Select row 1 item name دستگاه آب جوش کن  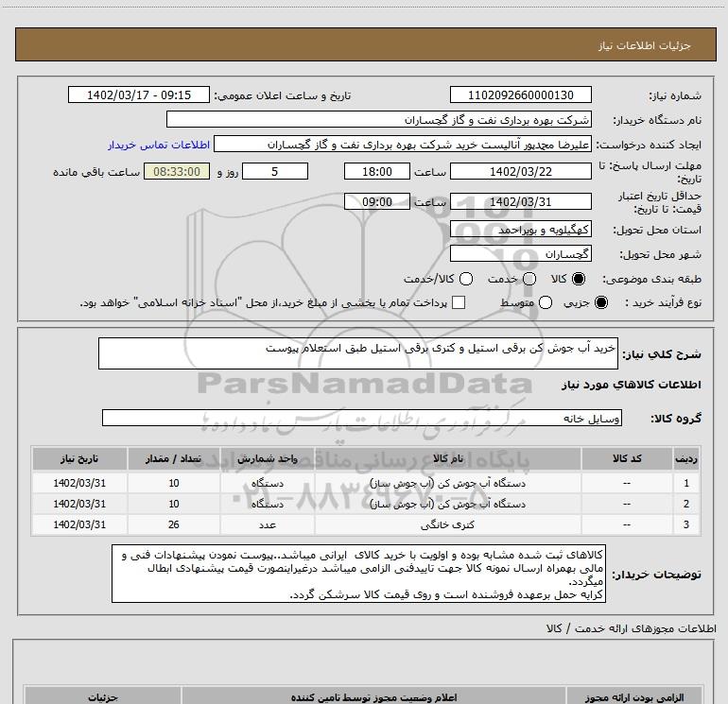[x=447, y=484]
